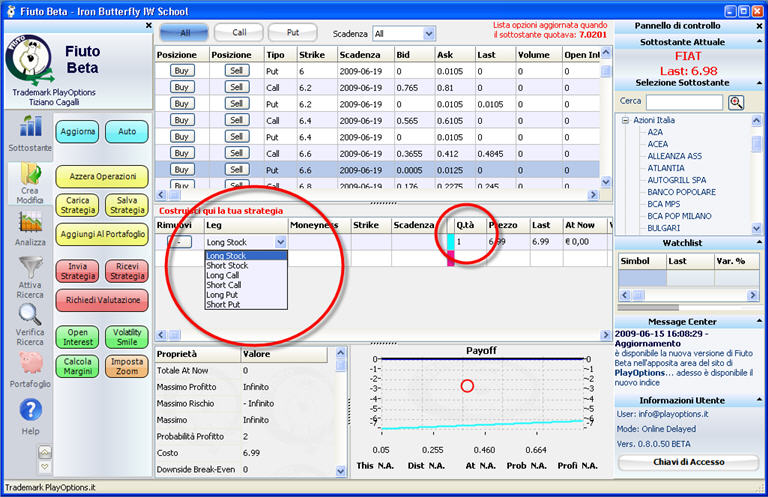Select Short Stock in the leg list
768x497 pixels.
[246, 265]
